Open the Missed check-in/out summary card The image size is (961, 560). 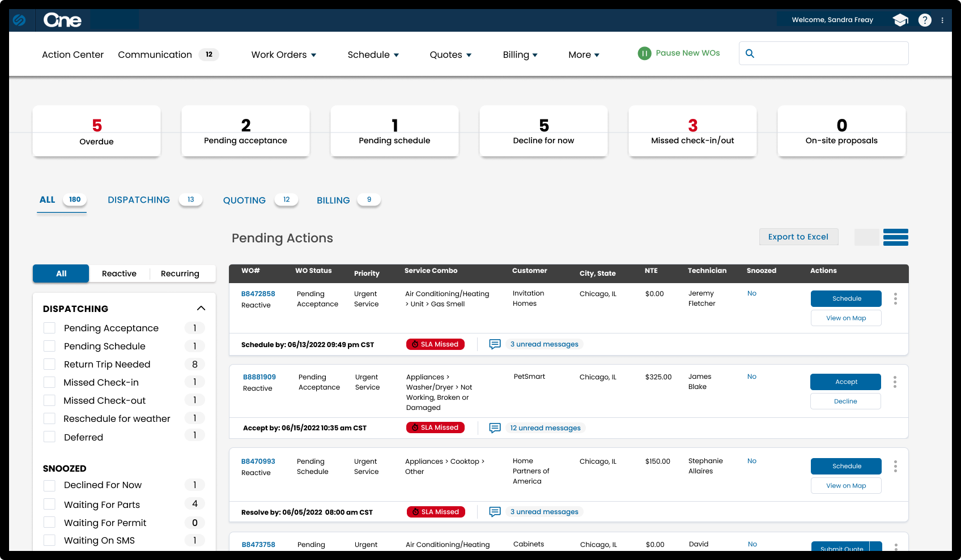(x=692, y=131)
